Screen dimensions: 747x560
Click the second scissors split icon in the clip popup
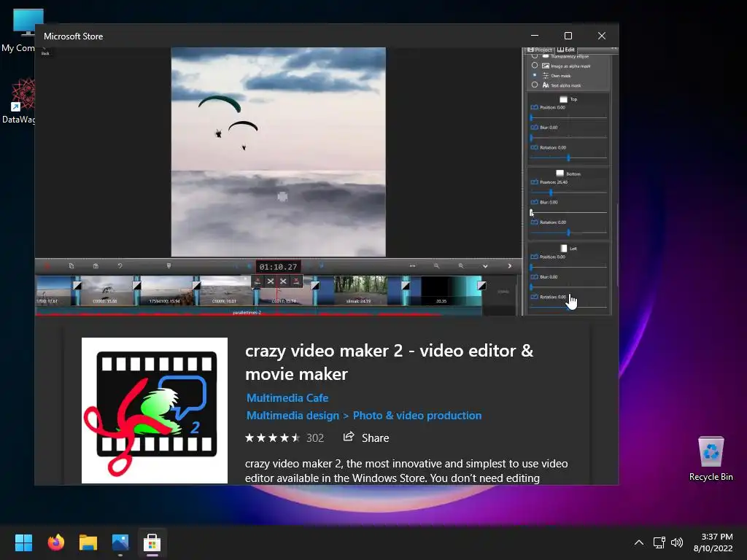click(283, 281)
